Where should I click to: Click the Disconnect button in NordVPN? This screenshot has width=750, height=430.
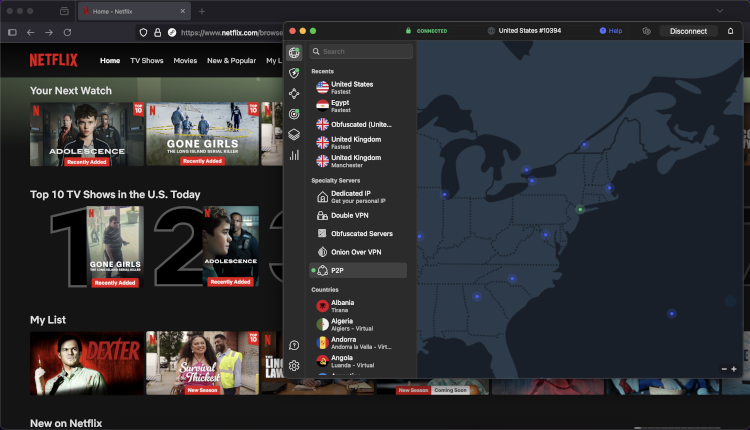coord(688,31)
